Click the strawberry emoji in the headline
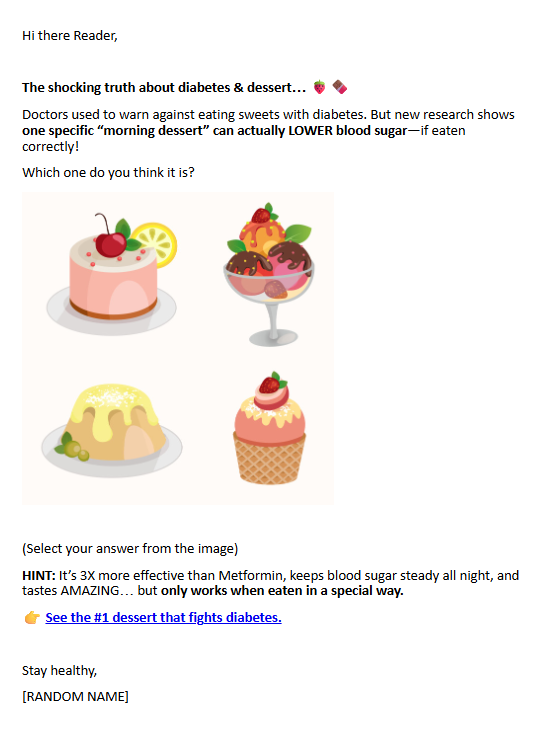 tap(319, 87)
